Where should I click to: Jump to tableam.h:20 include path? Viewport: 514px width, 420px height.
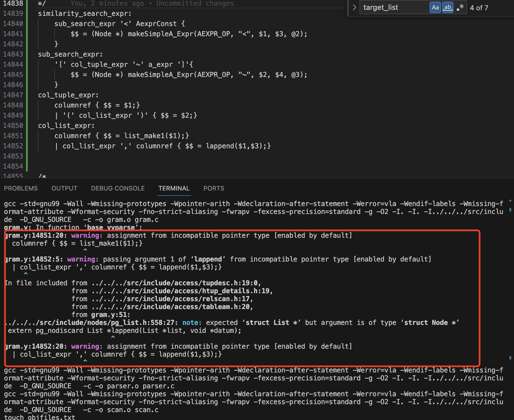[172, 307]
